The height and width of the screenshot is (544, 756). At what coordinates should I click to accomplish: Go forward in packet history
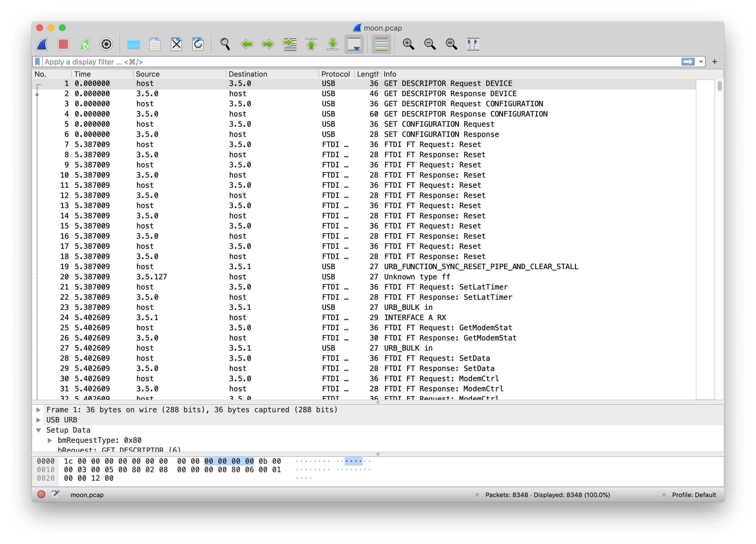pyautogui.click(x=268, y=44)
